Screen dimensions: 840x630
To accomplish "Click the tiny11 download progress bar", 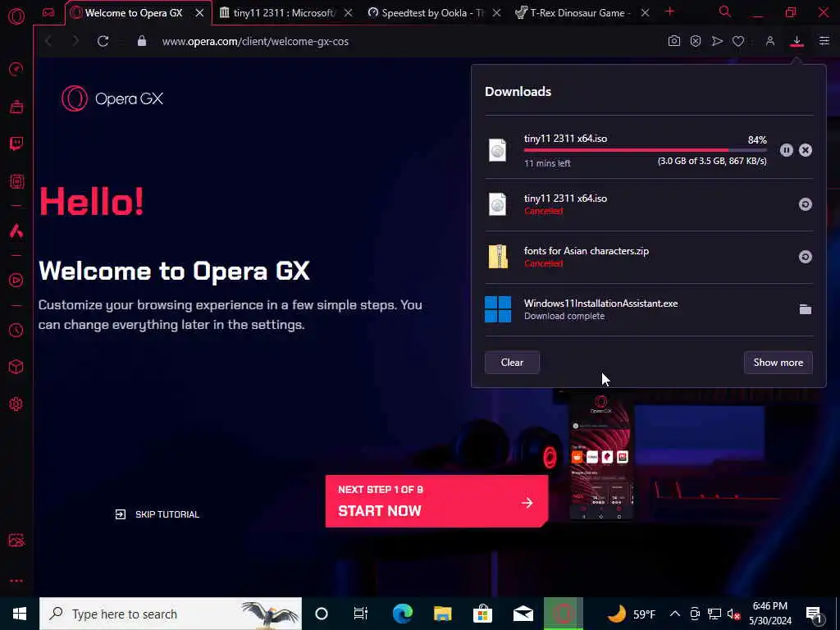I will 645,151.
